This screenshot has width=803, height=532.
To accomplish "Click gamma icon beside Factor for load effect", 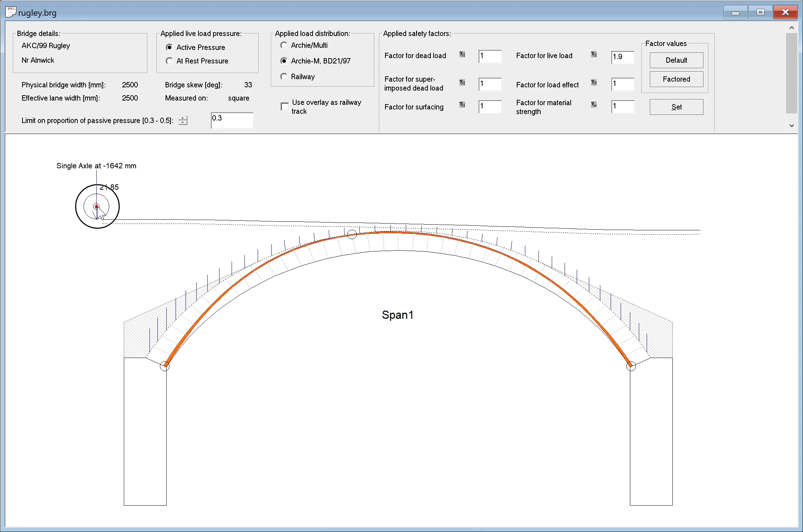I will pyautogui.click(x=594, y=82).
